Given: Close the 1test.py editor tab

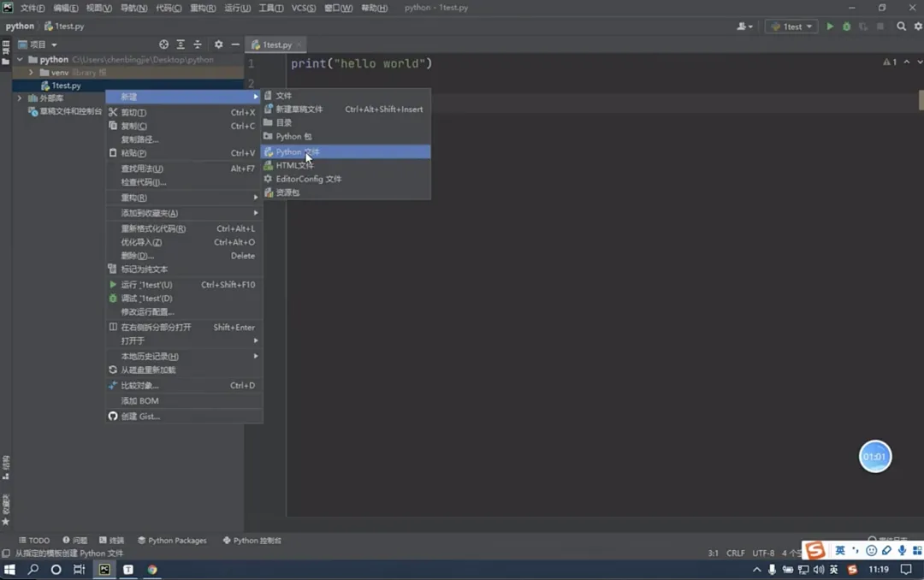Looking at the screenshot, I should click(x=299, y=44).
